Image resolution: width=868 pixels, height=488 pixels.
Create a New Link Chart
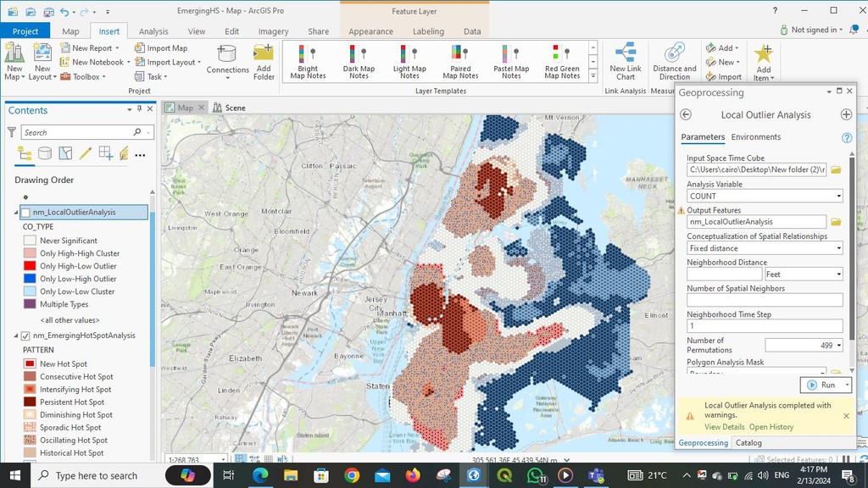pos(626,61)
